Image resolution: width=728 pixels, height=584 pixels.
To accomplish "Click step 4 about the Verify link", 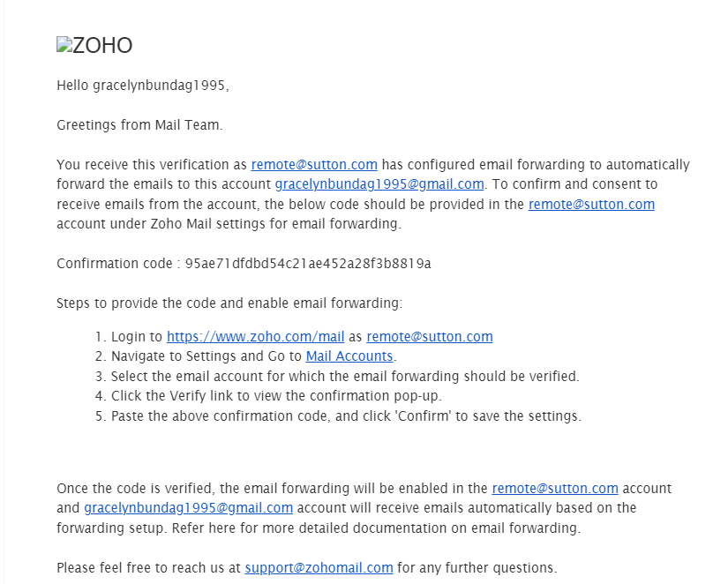I will pyautogui.click(x=268, y=395).
